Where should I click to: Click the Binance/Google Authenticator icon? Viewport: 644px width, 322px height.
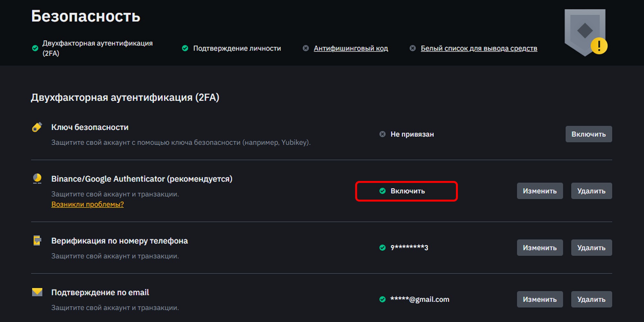[37, 179]
